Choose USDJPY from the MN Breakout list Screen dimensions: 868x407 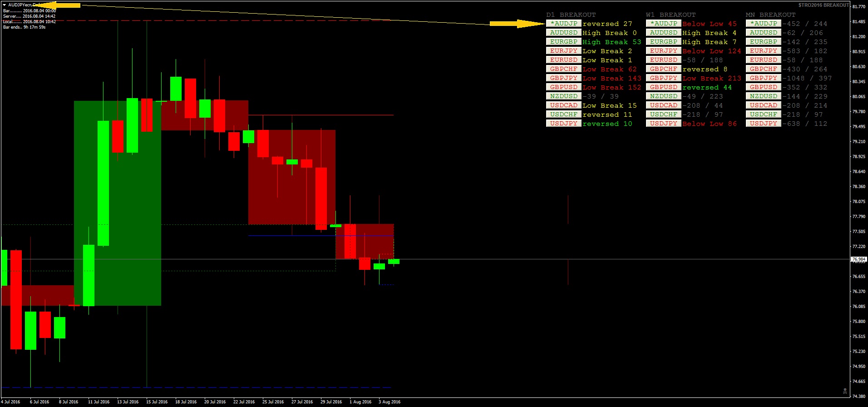(763, 124)
